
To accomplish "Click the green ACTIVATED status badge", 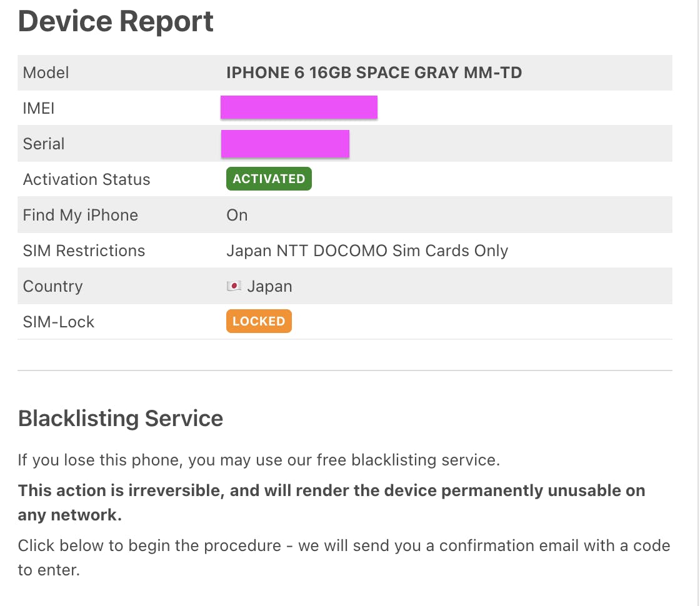I will (269, 179).
